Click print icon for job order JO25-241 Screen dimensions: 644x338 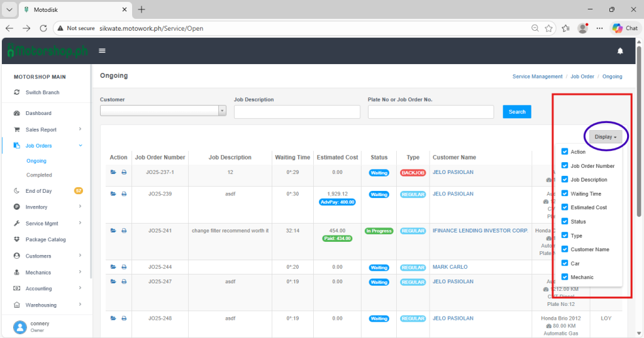(124, 231)
